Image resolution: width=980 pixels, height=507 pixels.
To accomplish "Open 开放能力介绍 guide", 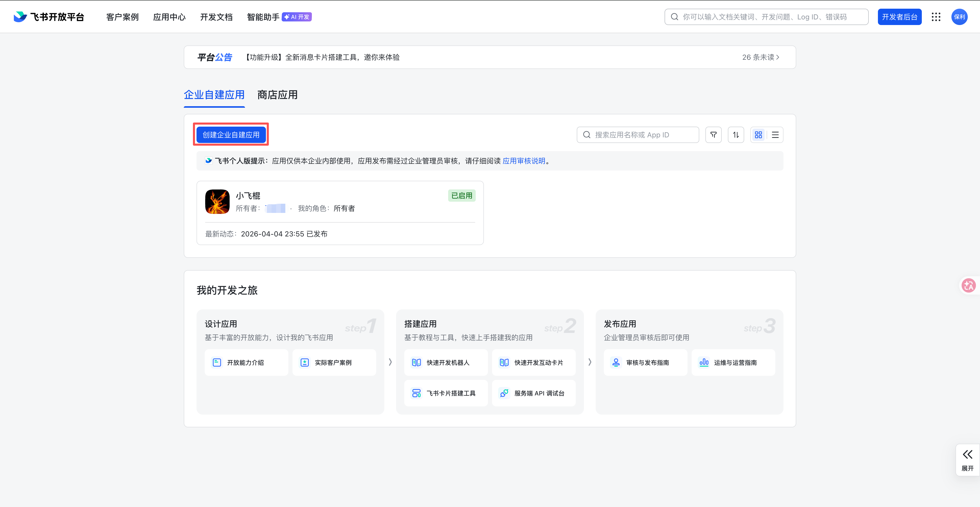I will point(246,362).
